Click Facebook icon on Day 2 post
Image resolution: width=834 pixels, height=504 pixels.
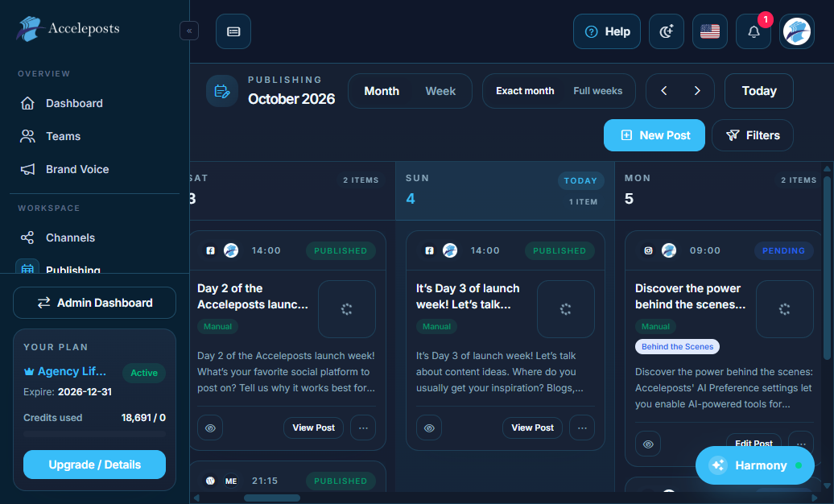click(211, 250)
